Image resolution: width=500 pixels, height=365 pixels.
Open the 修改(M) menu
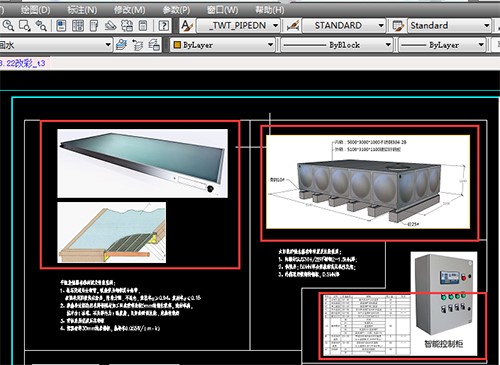point(129,10)
